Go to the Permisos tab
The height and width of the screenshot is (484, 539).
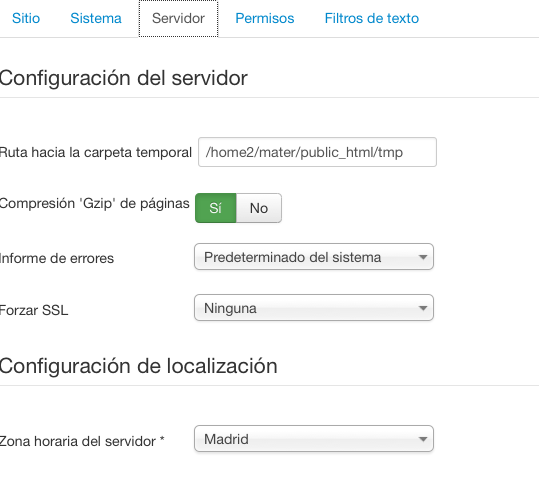point(265,18)
